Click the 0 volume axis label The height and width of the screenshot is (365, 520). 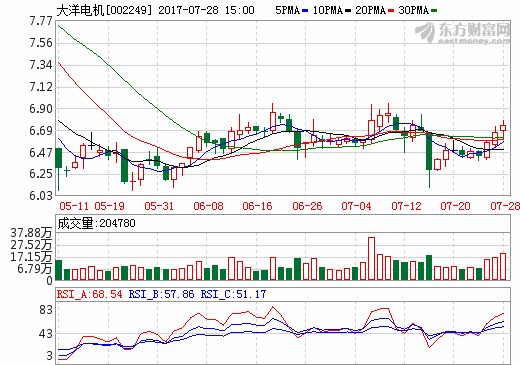pyautogui.click(x=49, y=281)
